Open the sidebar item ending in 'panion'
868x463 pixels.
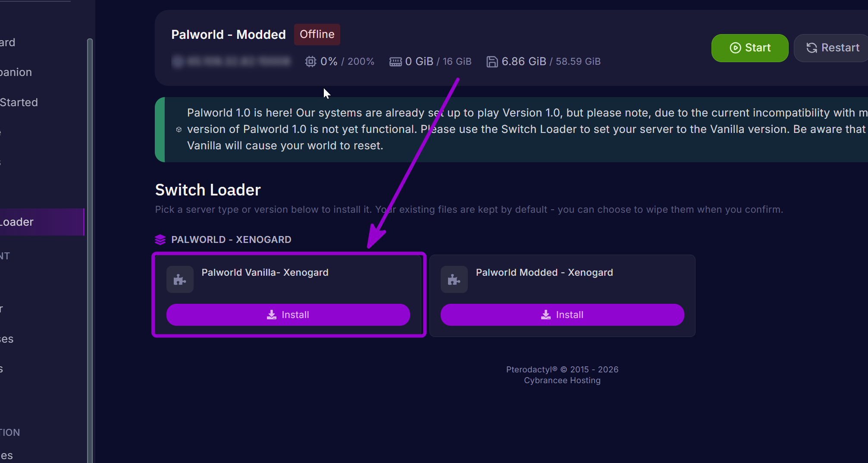coord(16,72)
